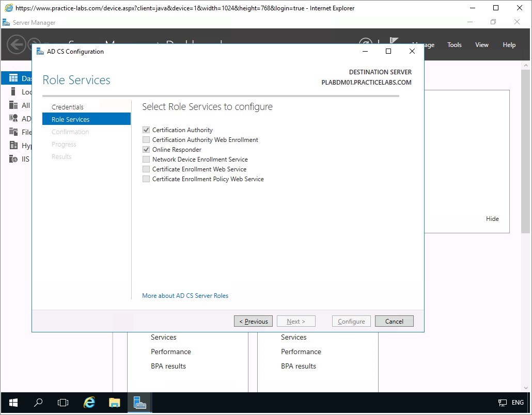Click the network icon in the system tray

point(502,403)
